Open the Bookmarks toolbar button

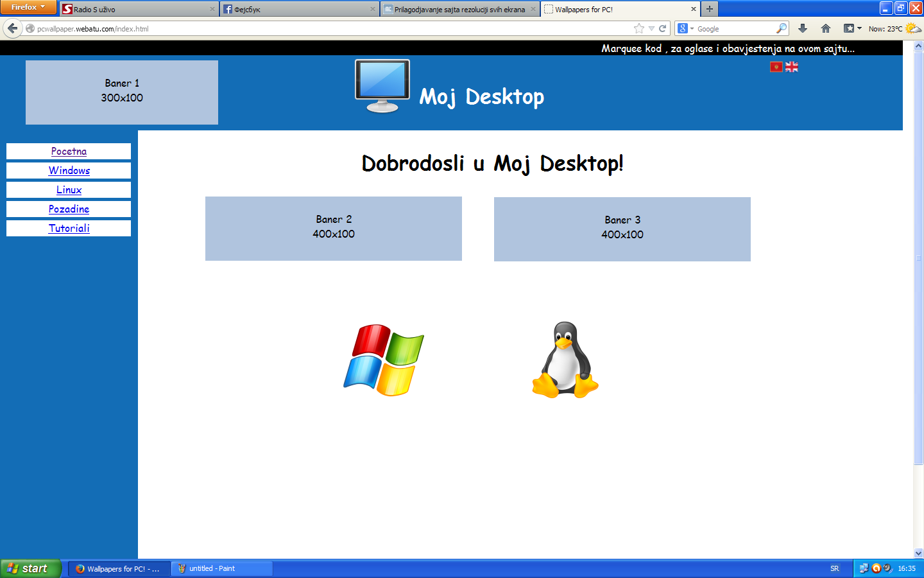point(852,28)
